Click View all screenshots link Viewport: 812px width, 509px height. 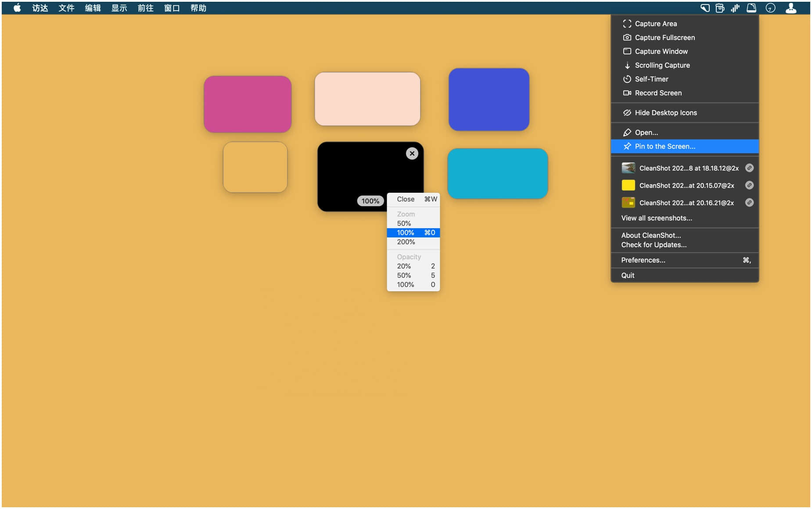click(x=656, y=218)
